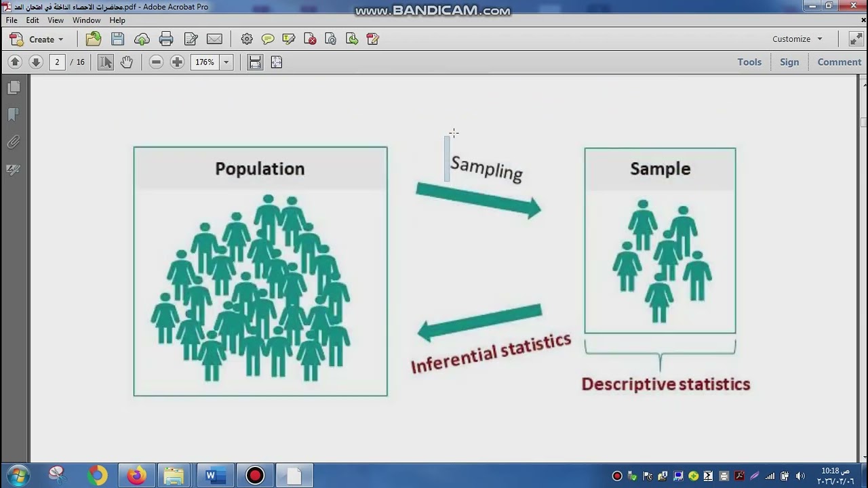This screenshot has height=488, width=868.
Task: Click the Edit text and images icon
Action: (x=191, y=39)
